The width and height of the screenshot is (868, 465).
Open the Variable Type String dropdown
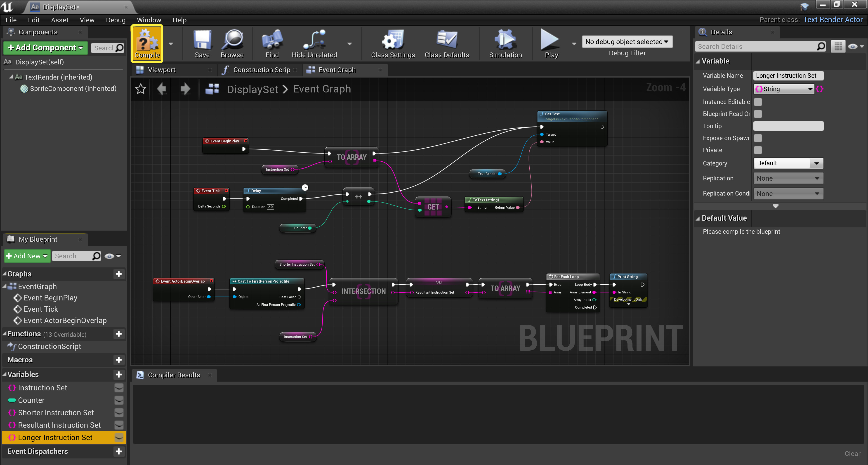[784, 89]
